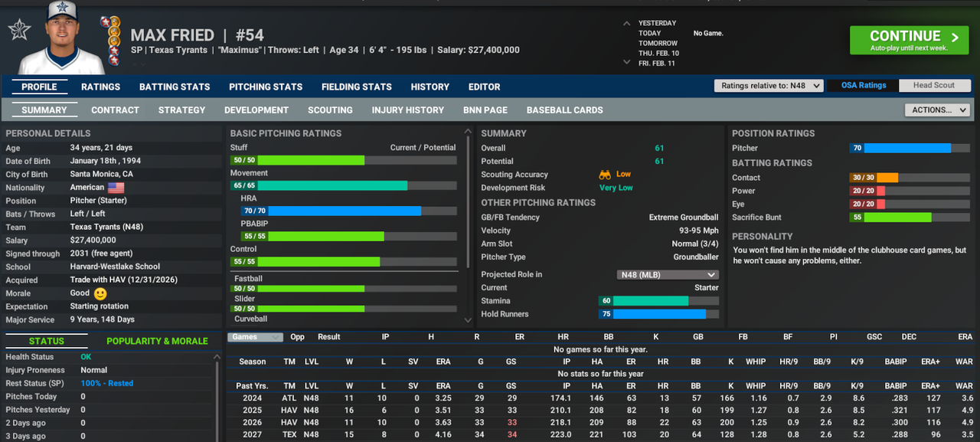Viewport: 980px width, 442px height.
Task: Click the FRI. FEB. 11 schedule entry
Action: pyautogui.click(x=658, y=64)
